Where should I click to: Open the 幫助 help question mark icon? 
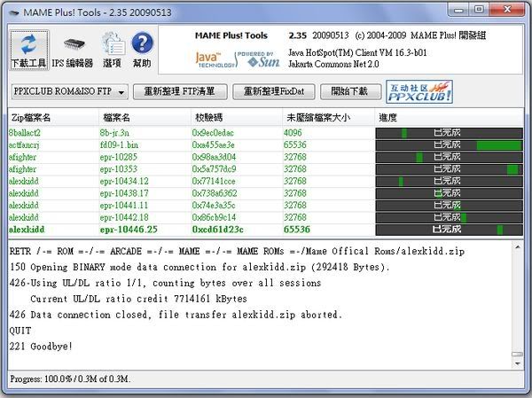click(x=142, y=51)
